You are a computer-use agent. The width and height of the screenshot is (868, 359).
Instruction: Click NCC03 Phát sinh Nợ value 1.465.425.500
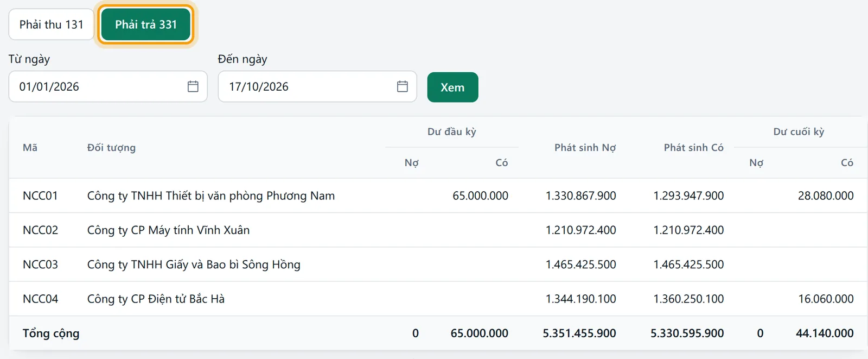coord(580,264)
